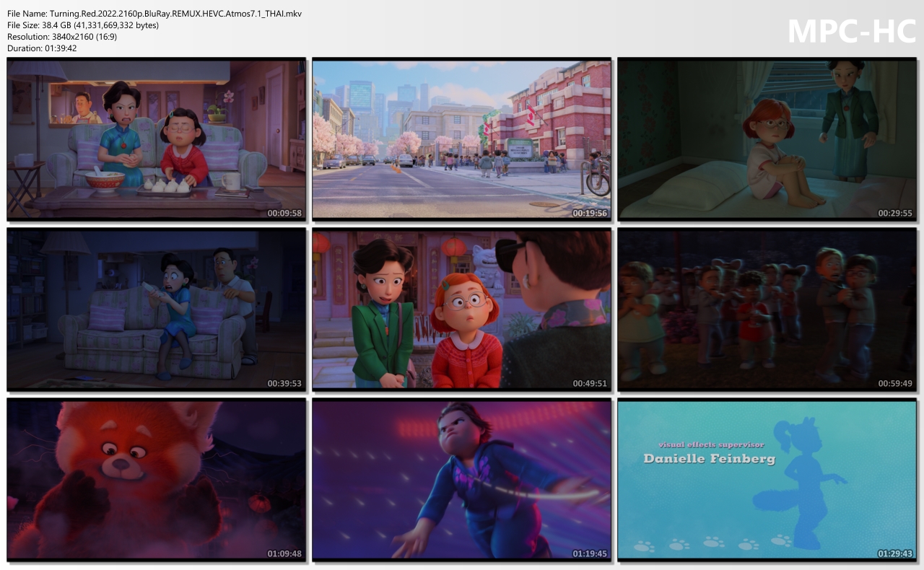Select the thumbnail timestamped 00:09:58
Viewport: 924px width, 570px height.
(x=156, y=139)
